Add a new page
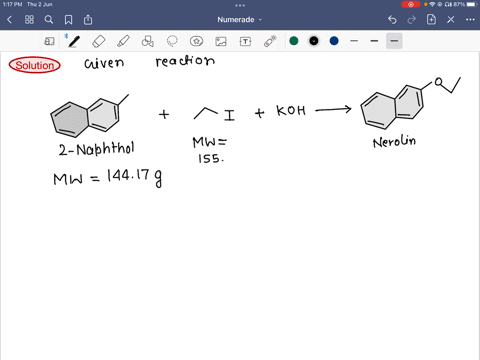Viewport: 480px width, 360px height. coord(431,20)
